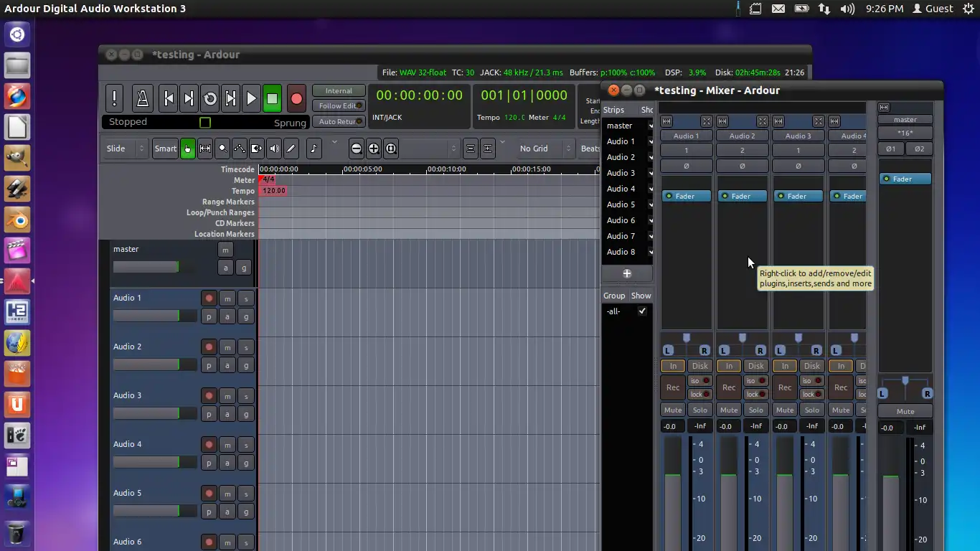Image resolution: width=980 pixels, height=551 pixels.
Task: Hide the Audio 1 mixer strip icon
Action: (x=707, y=121)
